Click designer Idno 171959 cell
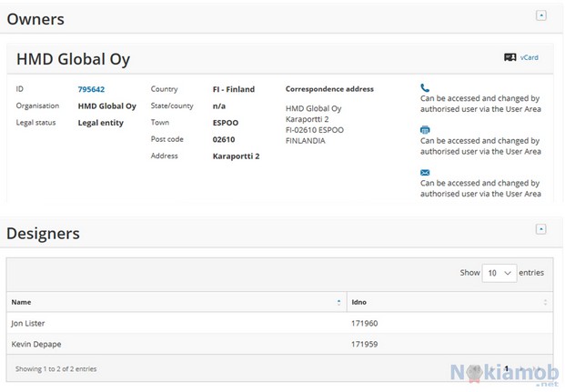Viewport: 565px width, 392px height. (x=364, y=344)
